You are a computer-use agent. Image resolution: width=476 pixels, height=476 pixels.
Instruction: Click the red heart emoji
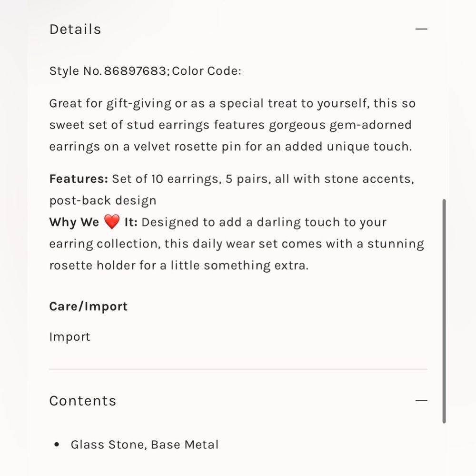pyautogui.click(x=112, y=222)
